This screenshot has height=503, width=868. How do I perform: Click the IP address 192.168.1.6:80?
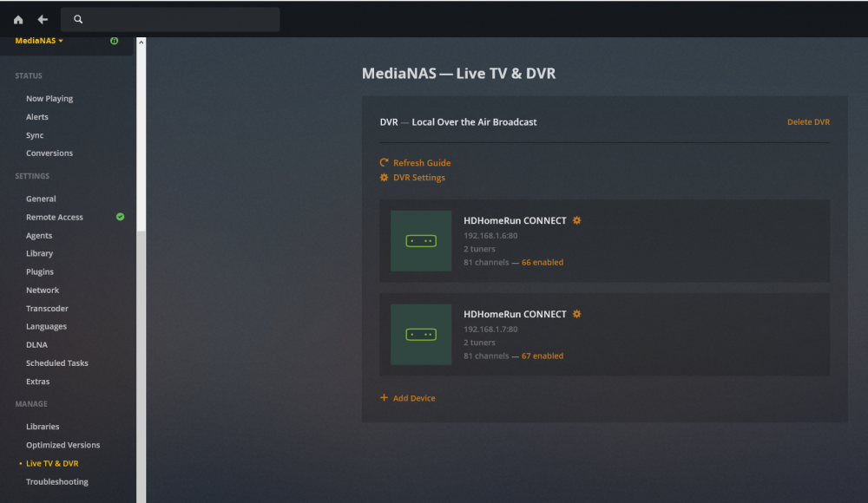(490, 236)
